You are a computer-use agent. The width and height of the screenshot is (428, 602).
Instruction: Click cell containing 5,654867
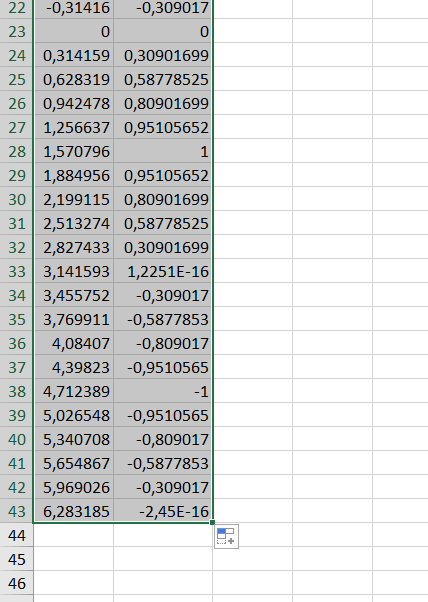pos(74,463)
